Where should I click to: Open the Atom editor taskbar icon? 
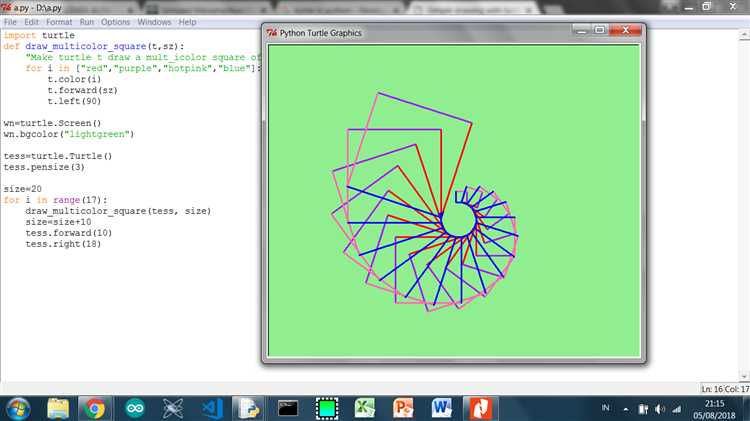tap(173, 409)
